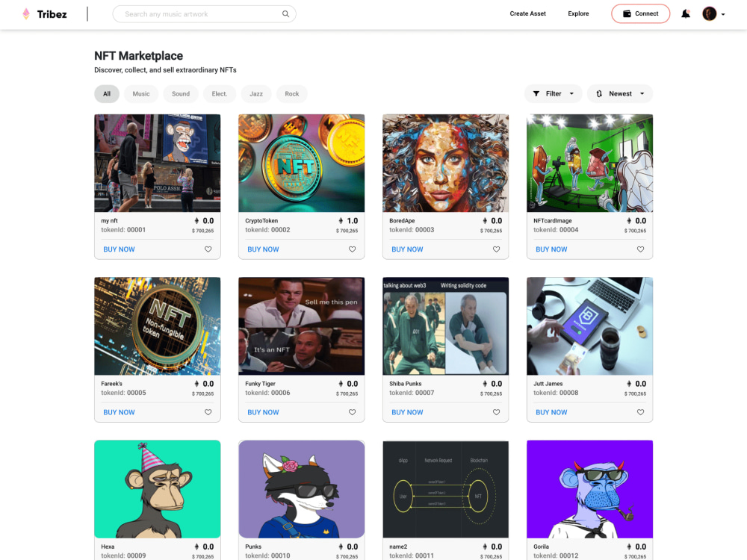Buy the BoredApe NFT
Viewport: 747px width, 560px height.
click(407, 249)
